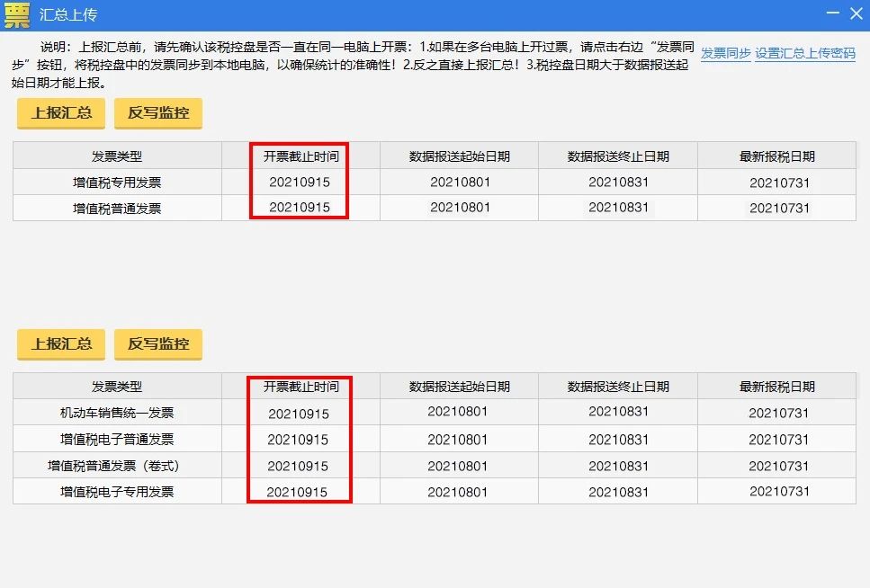Minimize the 汇总上传 window
Screen dimensions: 870x588
(831, 14)
